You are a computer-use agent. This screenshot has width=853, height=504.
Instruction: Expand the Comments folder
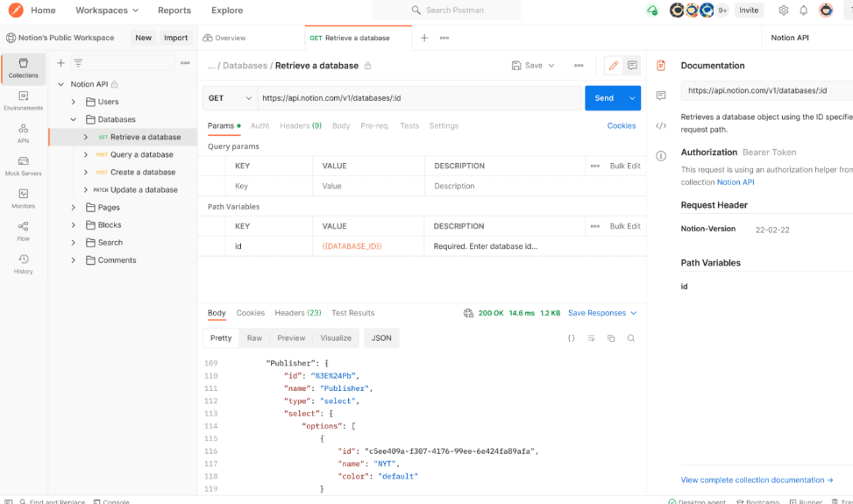(74, 259)
